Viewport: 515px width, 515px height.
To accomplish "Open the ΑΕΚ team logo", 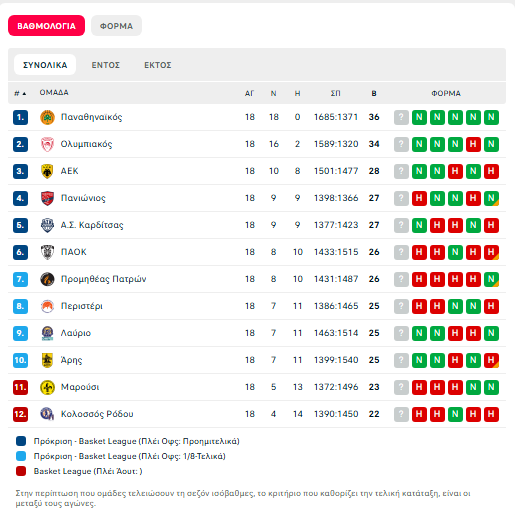I will [47, 171].
